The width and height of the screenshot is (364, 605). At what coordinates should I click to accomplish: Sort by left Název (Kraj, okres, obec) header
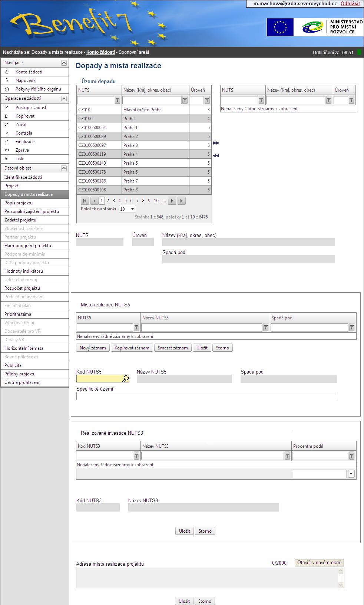147,90
